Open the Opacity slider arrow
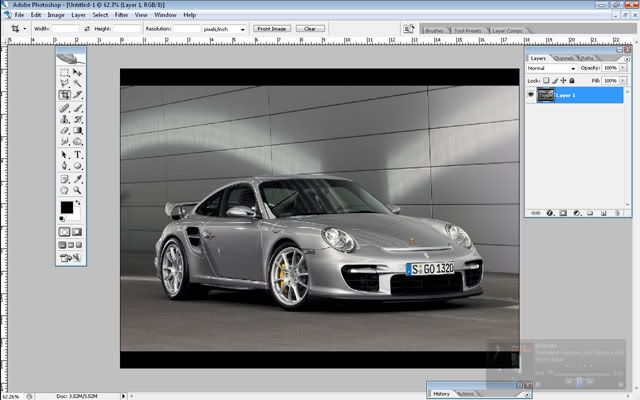 622,68
